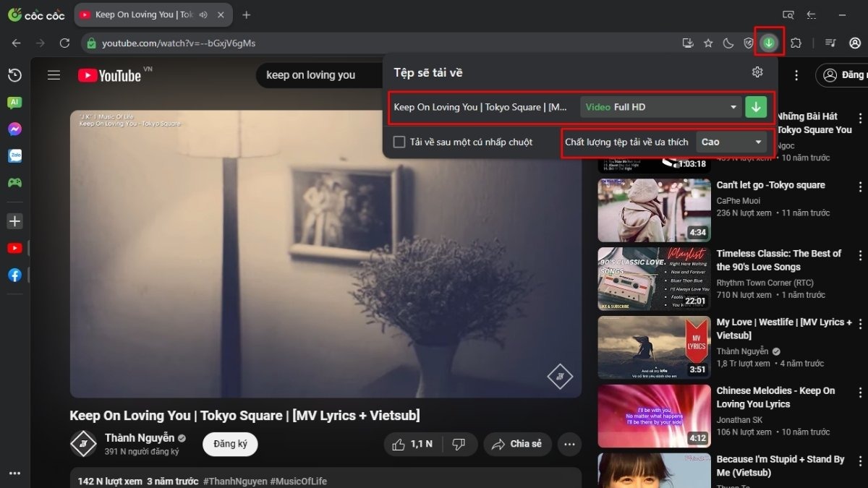
Task: Open the #MusicOfLife hashtag link
Action: [298, 481]
